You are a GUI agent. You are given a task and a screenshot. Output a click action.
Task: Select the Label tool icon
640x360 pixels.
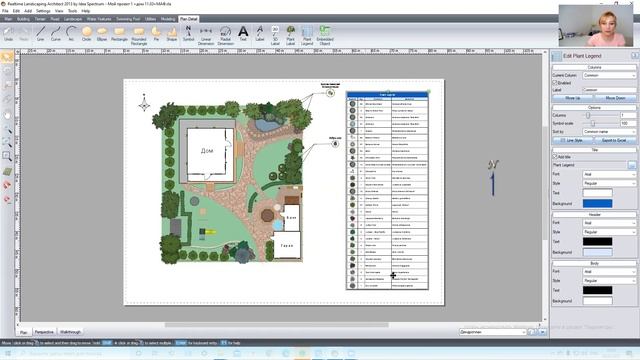[x=260, y=33]
